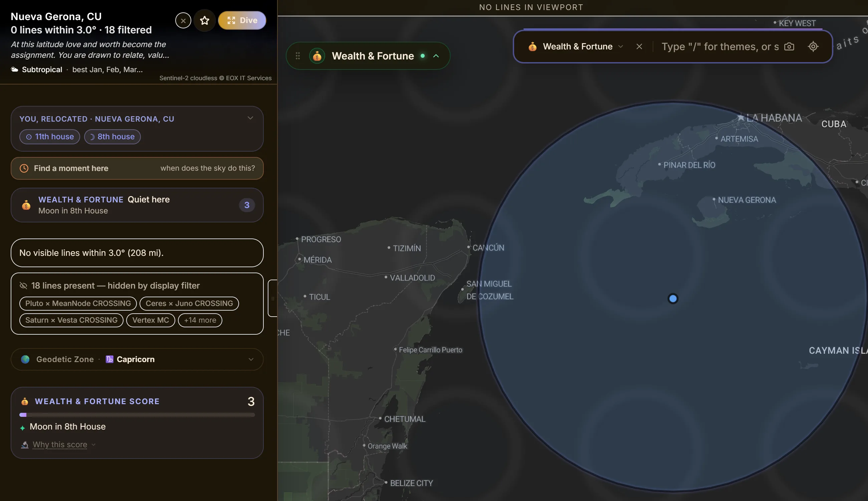
Task: Click the Belize City map label
Action: [x=412, y=483]
